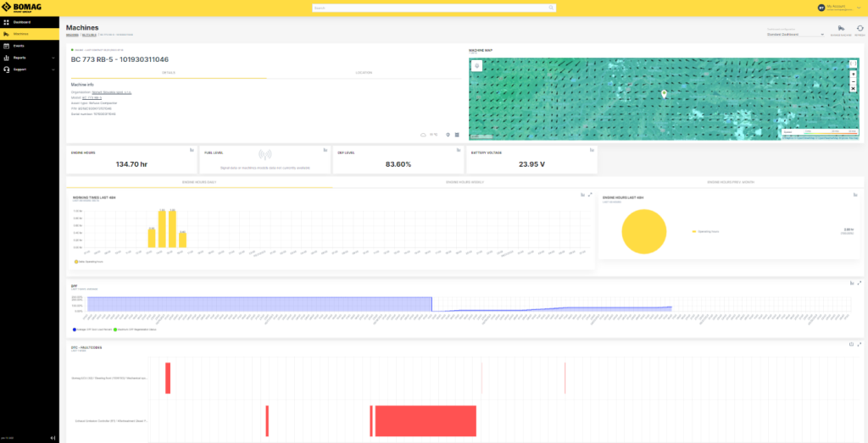Viewport: 868px width, 443px height.
Task: Click the first red Steering fault marker
Action: (x=168, y=379)
